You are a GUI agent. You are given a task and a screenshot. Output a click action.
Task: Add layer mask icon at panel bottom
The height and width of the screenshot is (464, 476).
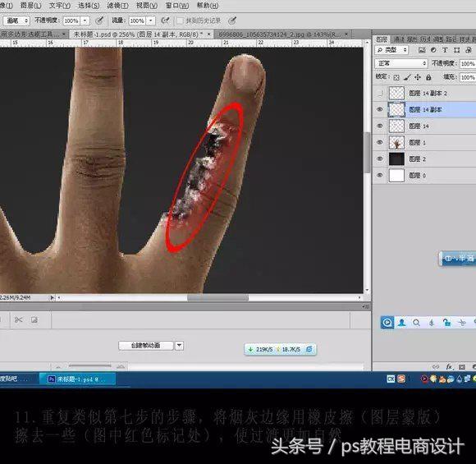462,367
